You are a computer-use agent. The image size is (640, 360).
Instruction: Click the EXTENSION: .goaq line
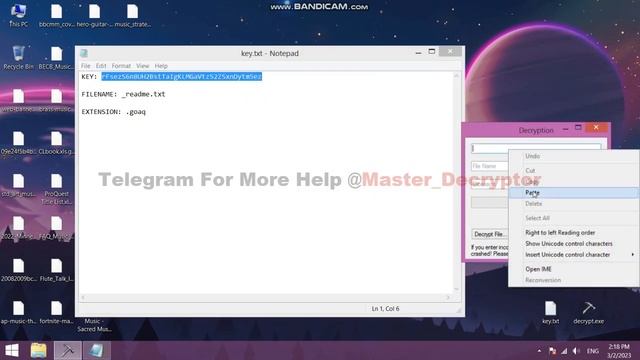(113, 111)
